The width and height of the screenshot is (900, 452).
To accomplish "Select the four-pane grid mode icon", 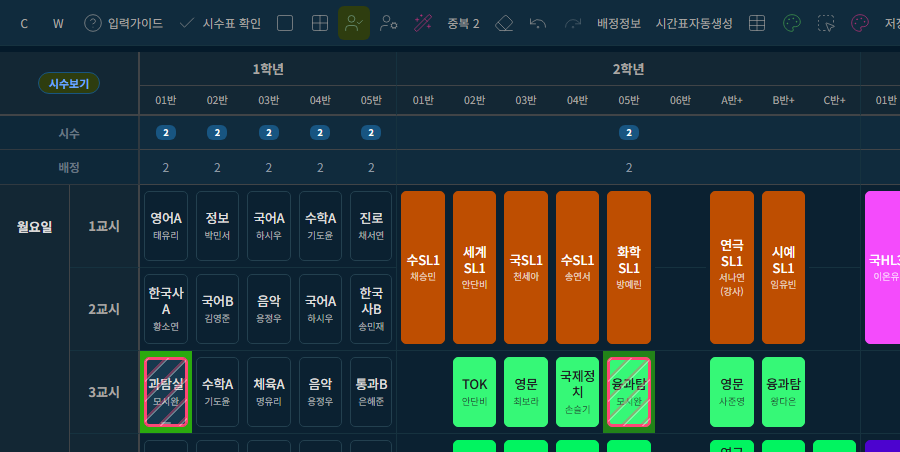I will (320, 23).
